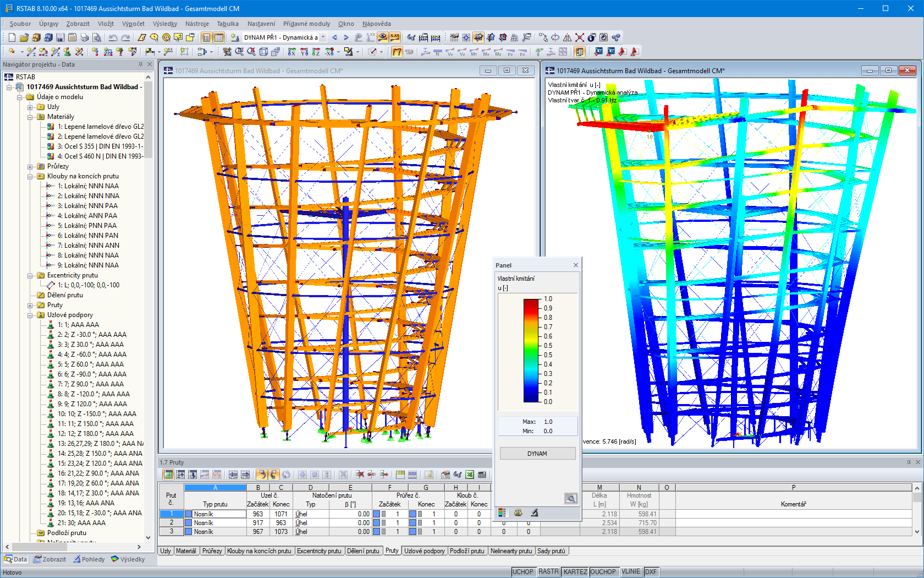Viewport: 924px width, 578px height.
Task: Select the New Model icon
Action: click(11, 37)
